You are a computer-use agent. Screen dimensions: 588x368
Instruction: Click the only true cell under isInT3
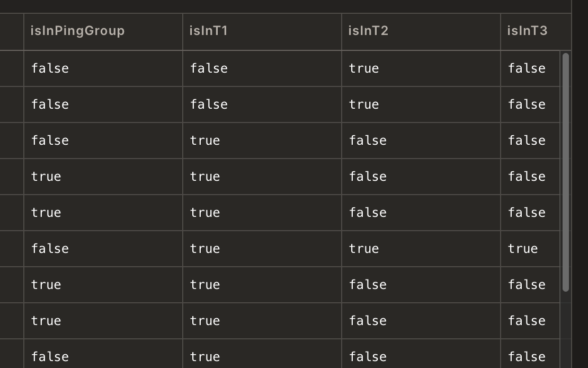pos(523,249)
